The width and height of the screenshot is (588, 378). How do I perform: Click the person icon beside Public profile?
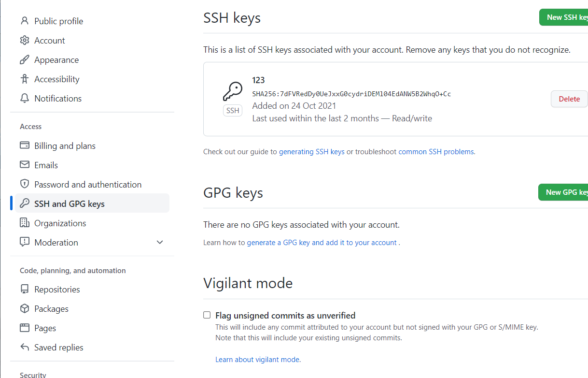(x=25, y=21)
